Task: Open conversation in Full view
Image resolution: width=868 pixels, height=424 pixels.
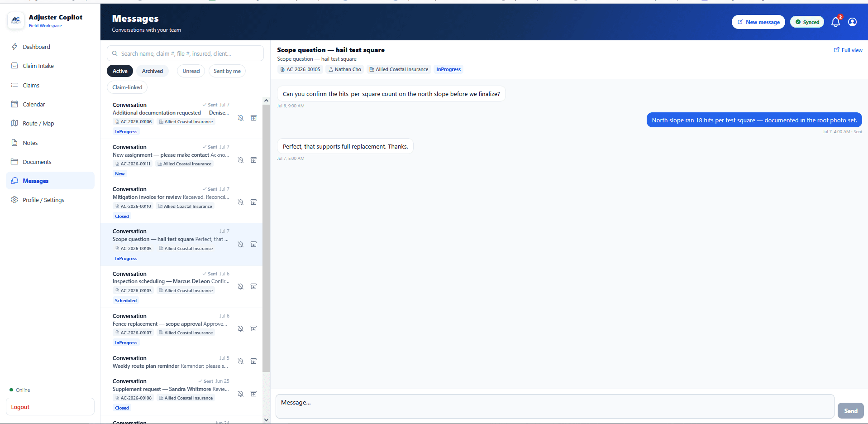Action: [848, 50]
